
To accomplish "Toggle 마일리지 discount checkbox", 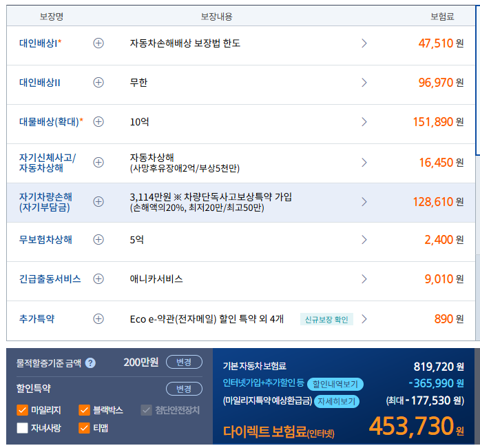I will [x=22, y=410].
